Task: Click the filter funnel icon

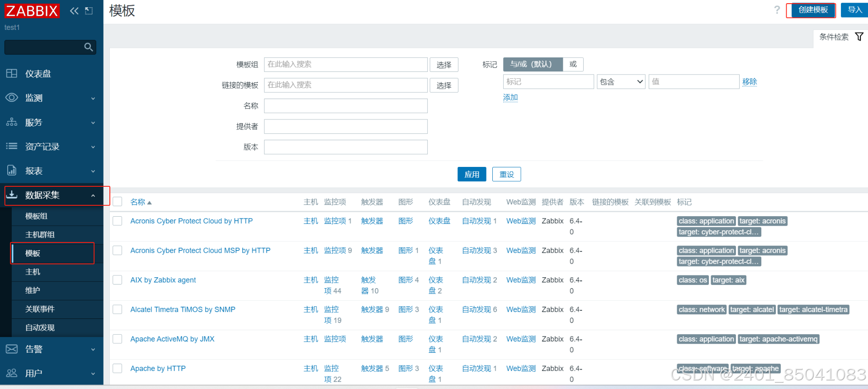Action: 859,37
